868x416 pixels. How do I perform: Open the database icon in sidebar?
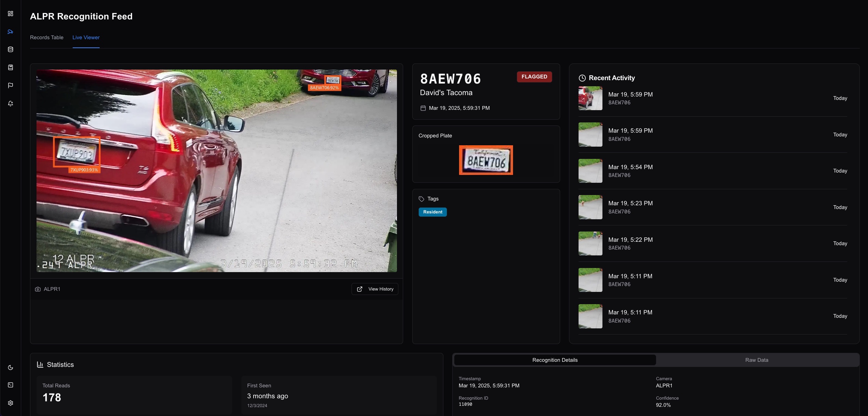tap(11, 49)
